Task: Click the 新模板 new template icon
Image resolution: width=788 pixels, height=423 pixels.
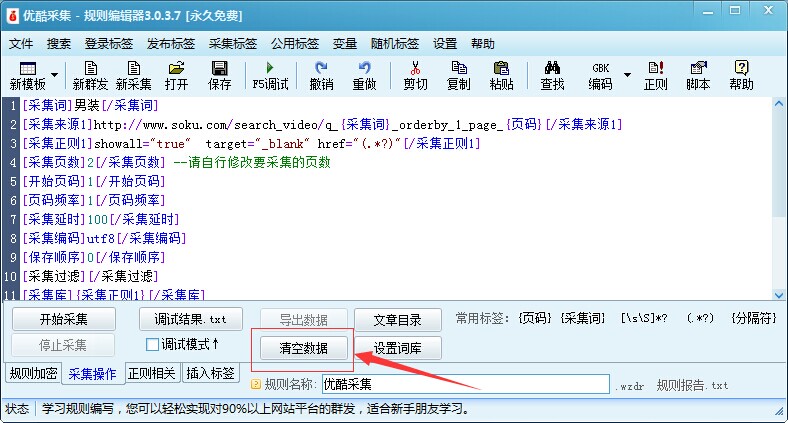Action: pyautogui.click(x=27, y=68)
